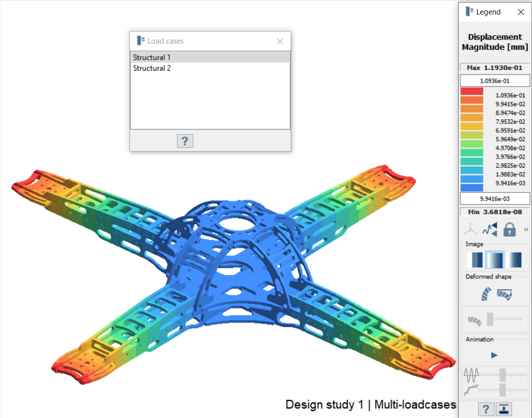532x418 pixels.
Task: Click the deformation scale slider handle
Action: (490, 319)
